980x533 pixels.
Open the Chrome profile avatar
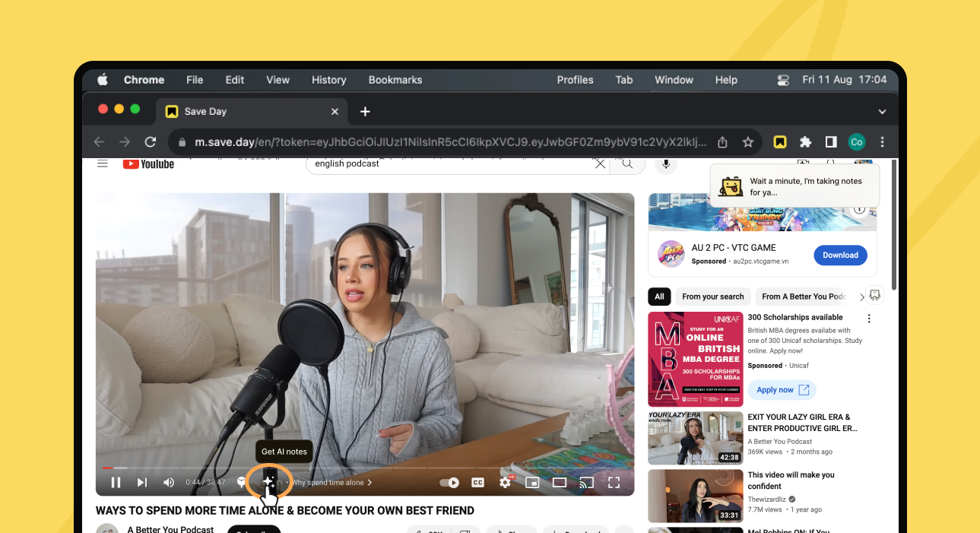tap(857, 142)
